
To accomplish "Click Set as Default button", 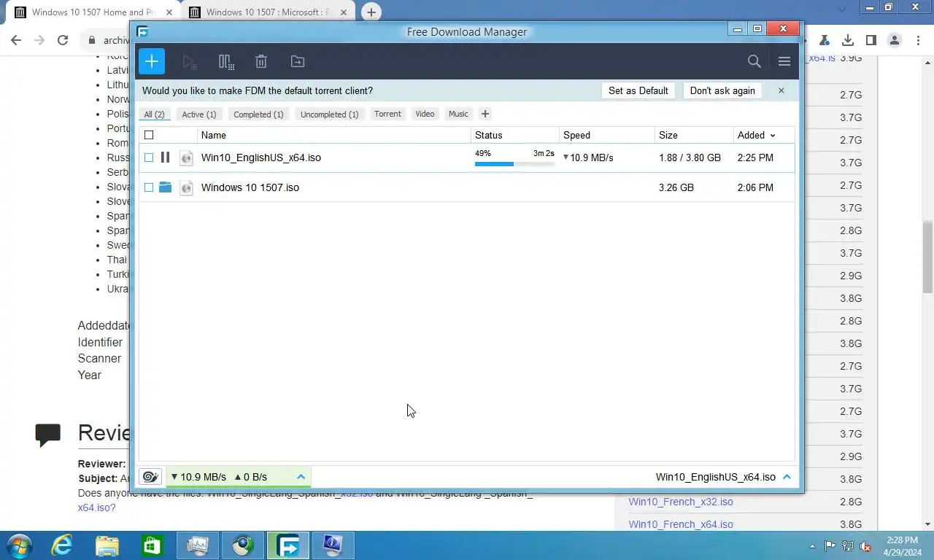I will pos(638,90).
